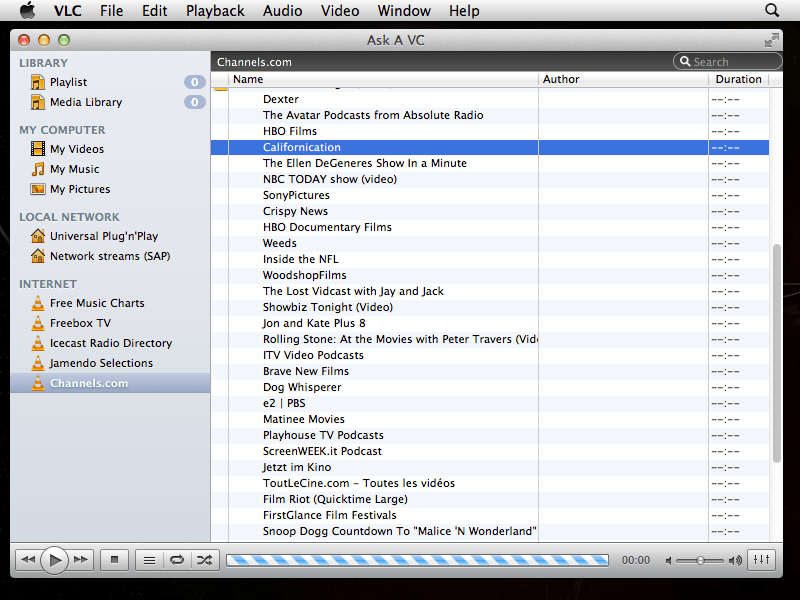The image size is (800, 600).
Task: Select Channels.com in the sidebar
Action: 110,383
